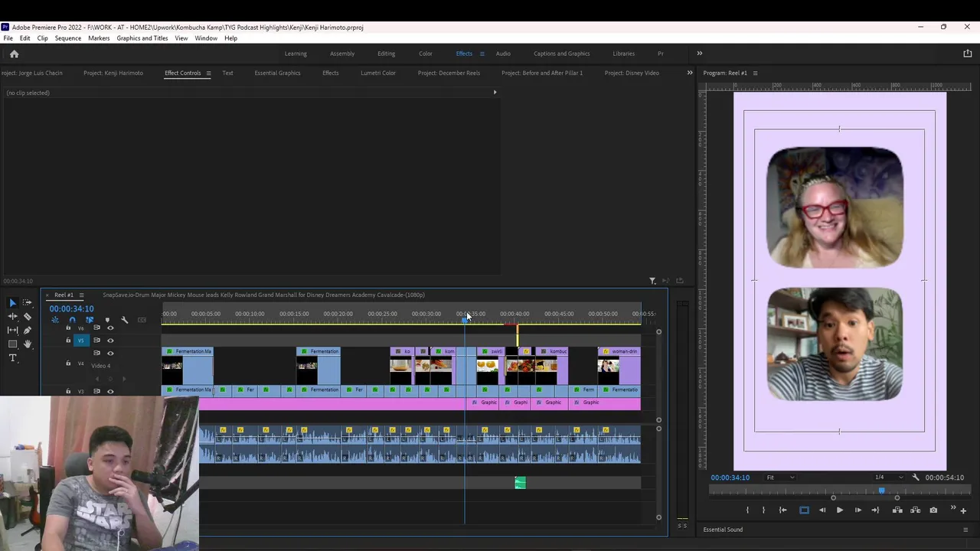This screenshot has width=980, height=551.
Task: Toggle V3 track output eye
Action: (x=110, y=391)
